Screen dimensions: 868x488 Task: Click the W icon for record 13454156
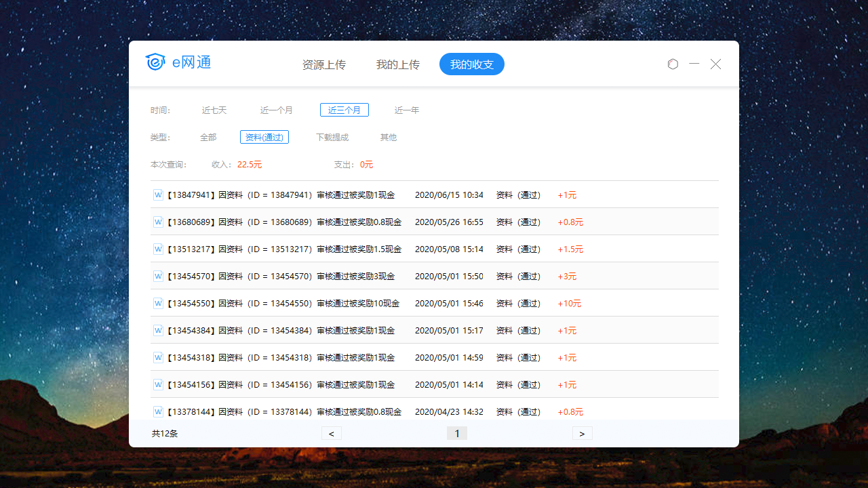coord(158,384)
